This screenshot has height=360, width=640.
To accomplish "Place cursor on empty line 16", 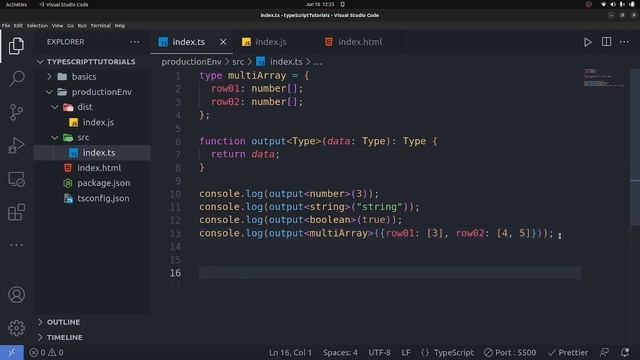I will 390,273.
